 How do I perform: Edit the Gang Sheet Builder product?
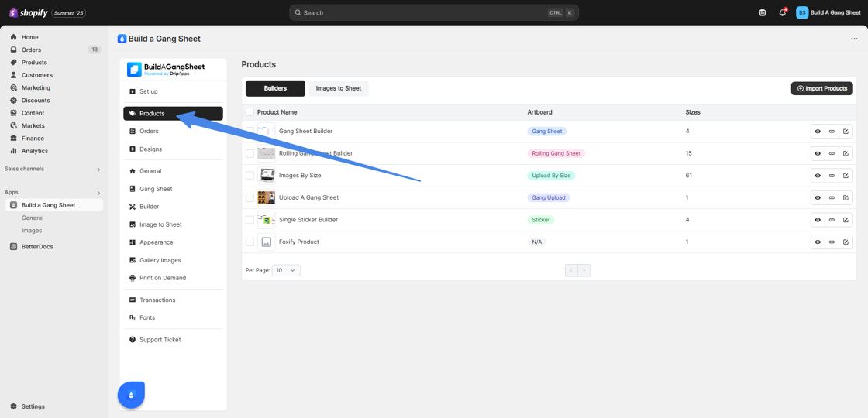coord(846,131)
